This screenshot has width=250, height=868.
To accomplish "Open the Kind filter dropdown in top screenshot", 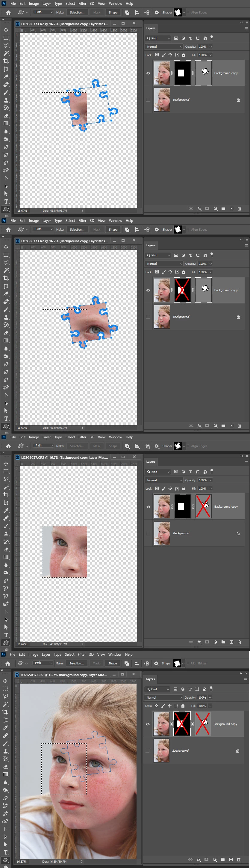I will point(158,38).
